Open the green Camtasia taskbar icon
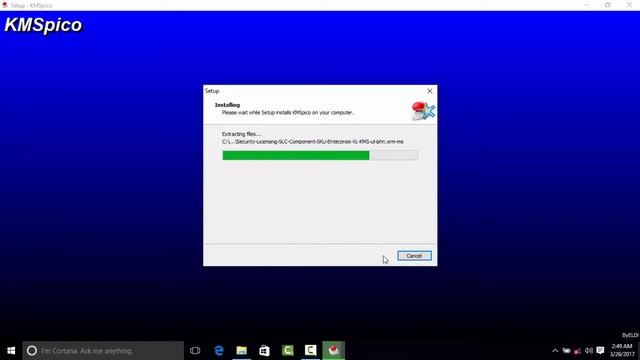The height and width of the screenshot is (360, 640). pos(288,351)
